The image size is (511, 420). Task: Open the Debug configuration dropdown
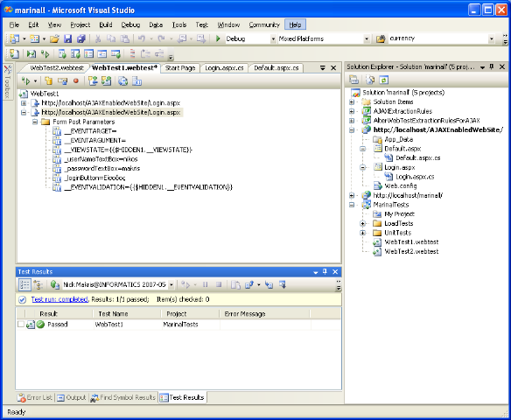point(273,39)
